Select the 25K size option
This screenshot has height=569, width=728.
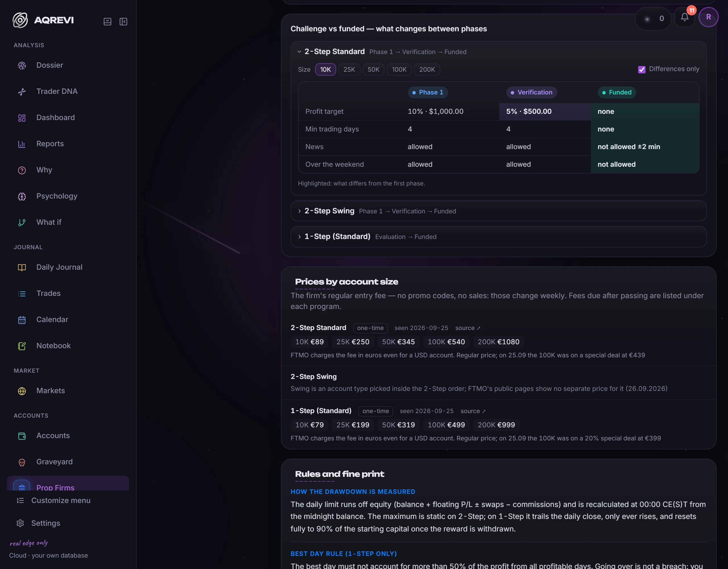(x=349, y=69)
